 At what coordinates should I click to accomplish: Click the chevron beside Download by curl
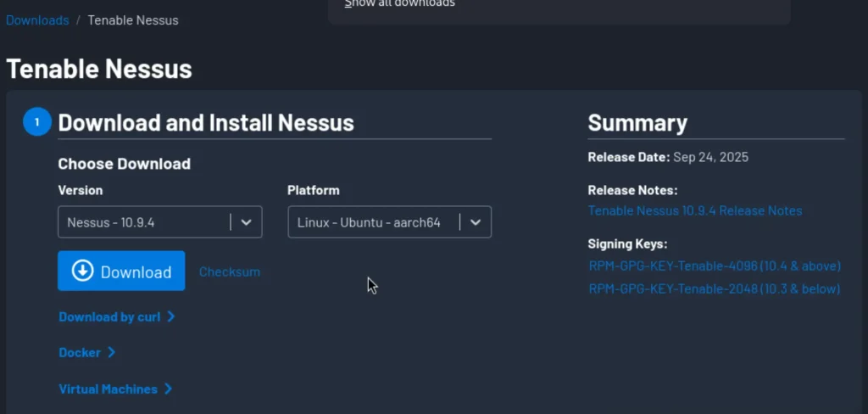tap(171, 316)
